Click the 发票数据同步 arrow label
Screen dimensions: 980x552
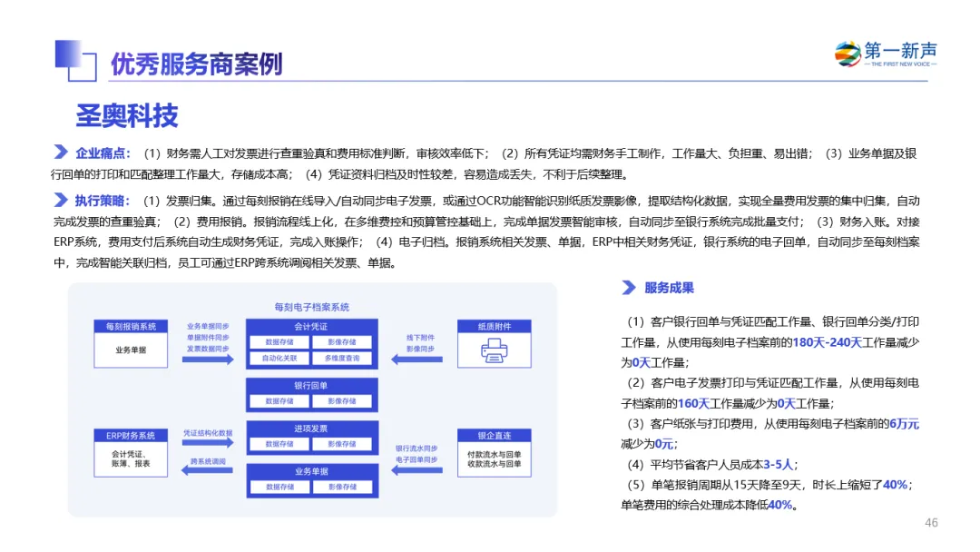coord(208,349)
